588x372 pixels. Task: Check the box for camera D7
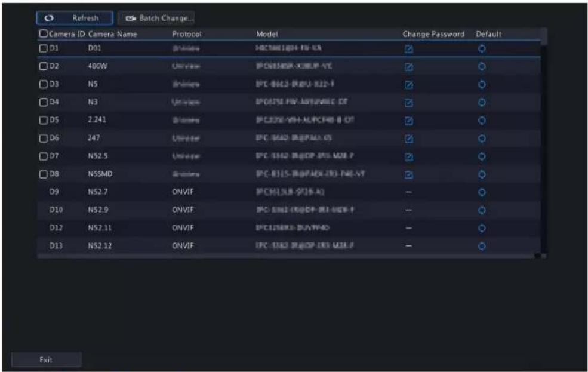(44, 156)
